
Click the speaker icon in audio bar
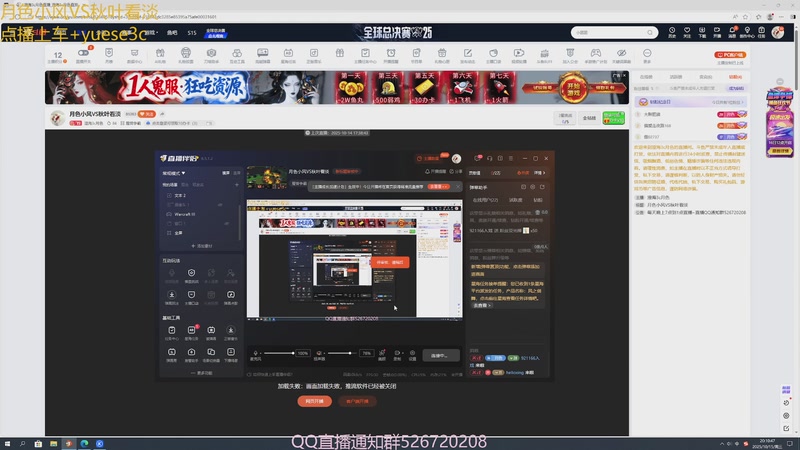pos(319,353)
